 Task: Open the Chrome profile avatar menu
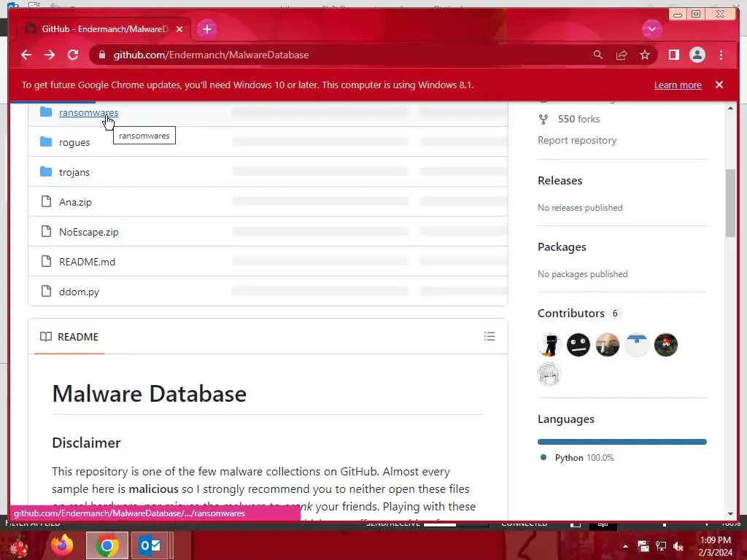click(697, 55)
